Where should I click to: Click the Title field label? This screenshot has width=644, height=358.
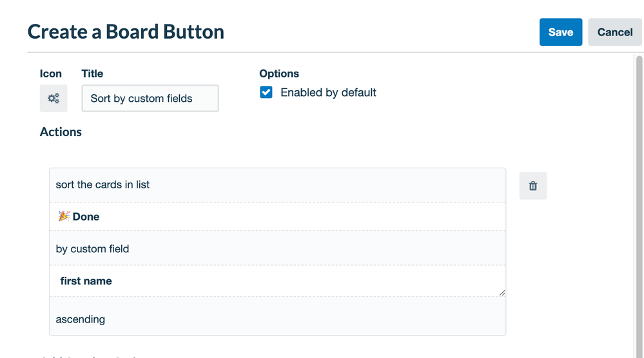[92, 74]
